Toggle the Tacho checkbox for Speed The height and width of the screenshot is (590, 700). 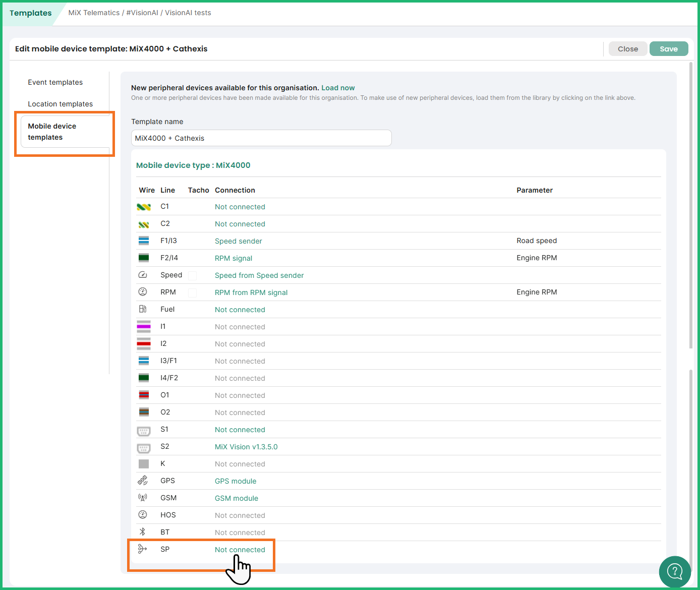tap(192, 275)
